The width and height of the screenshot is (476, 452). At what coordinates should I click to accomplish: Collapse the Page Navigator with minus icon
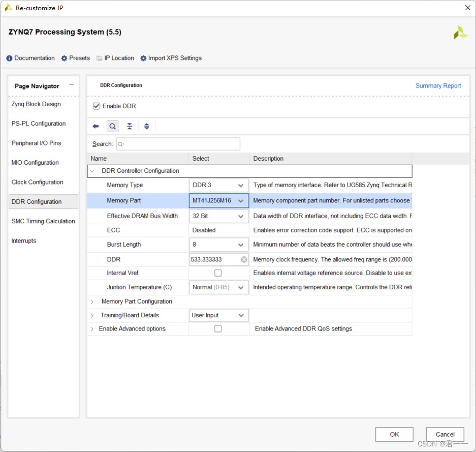[x=71, y=85]
